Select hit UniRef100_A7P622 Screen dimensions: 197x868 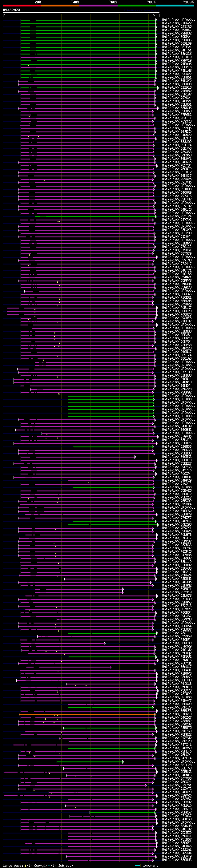point(177,23)
